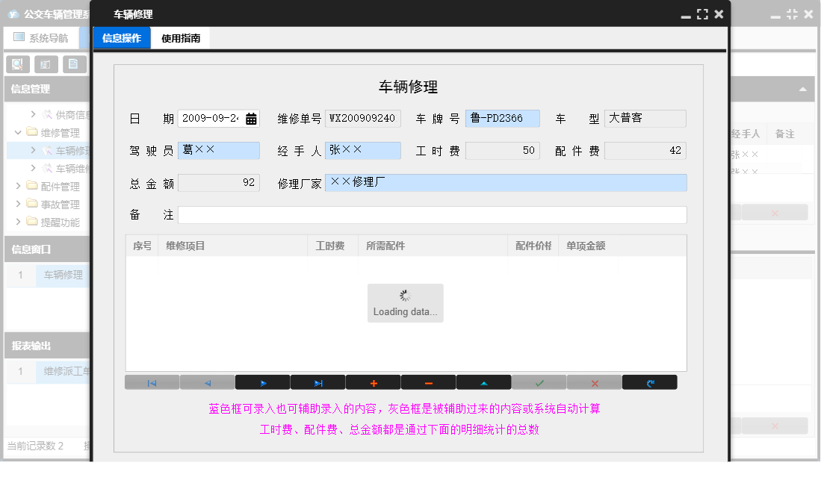Select the 信息操作 tab
Viewport: 821px width, 504px height.
coord(121,37)
